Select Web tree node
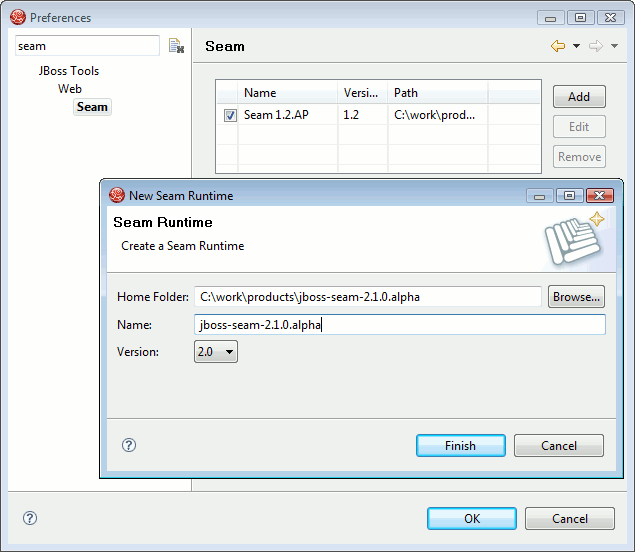 point(70,89)
